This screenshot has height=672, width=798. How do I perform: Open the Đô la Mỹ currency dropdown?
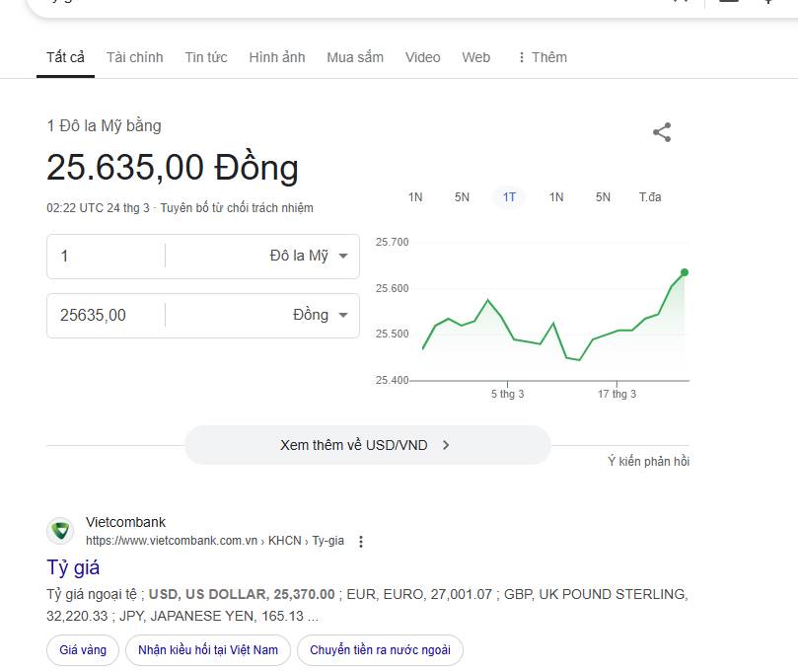[x=309, y=256]
